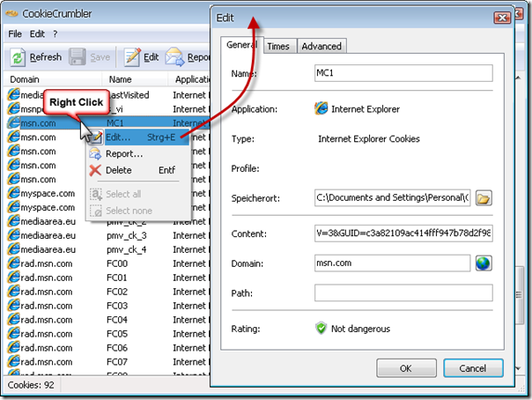The width and height of the screenshot is (532, 400).
Task: Click the Internet Explorer Cookies type text
Action: (x=369, y=138)
